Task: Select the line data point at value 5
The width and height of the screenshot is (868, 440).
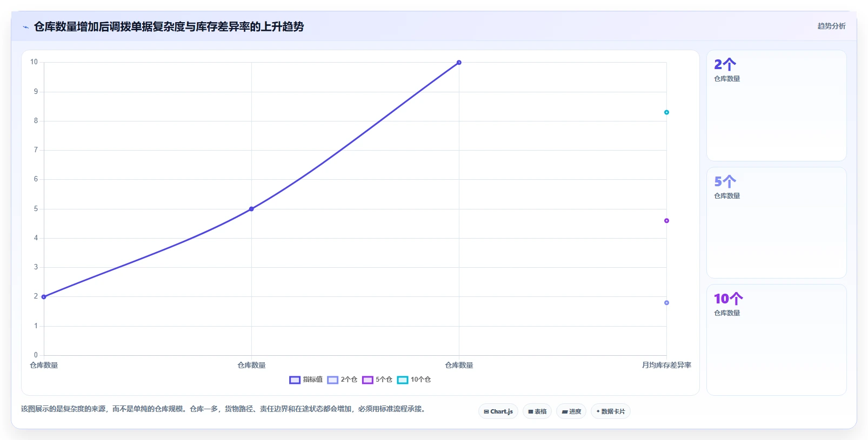Action: coord(251,209)
